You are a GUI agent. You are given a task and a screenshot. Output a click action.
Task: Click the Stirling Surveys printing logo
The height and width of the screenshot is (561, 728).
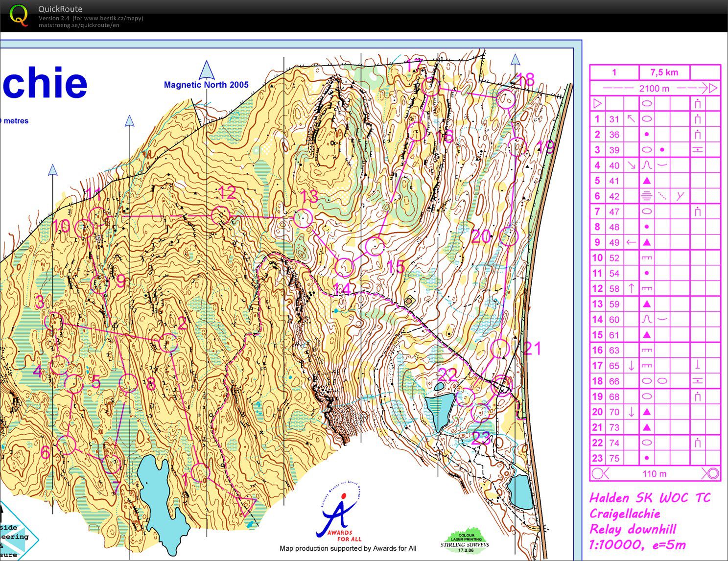(x=465, y=539)
